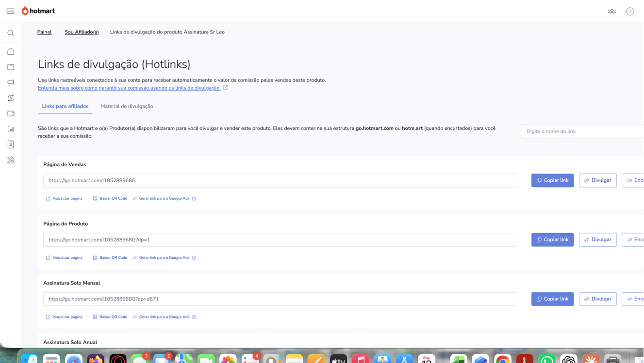Generate the Google Ads link for Página do Produto
This screenshot has width=644, height=363.
[161, 258]
